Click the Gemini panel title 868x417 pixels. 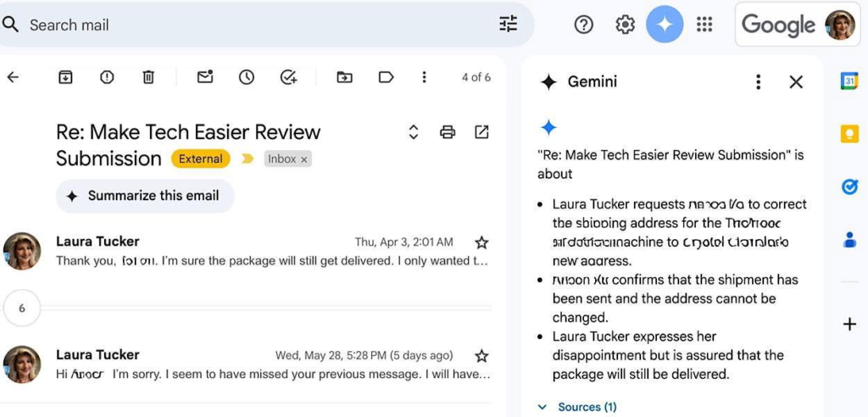tap(592, 82)
